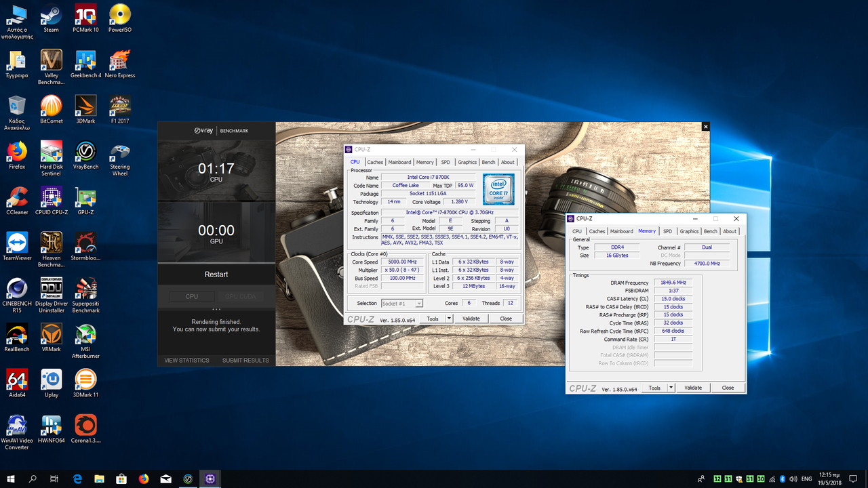Select the MSI Afterburner desktop icon
The height and width of the screenshot is (488, 868).
85,341
